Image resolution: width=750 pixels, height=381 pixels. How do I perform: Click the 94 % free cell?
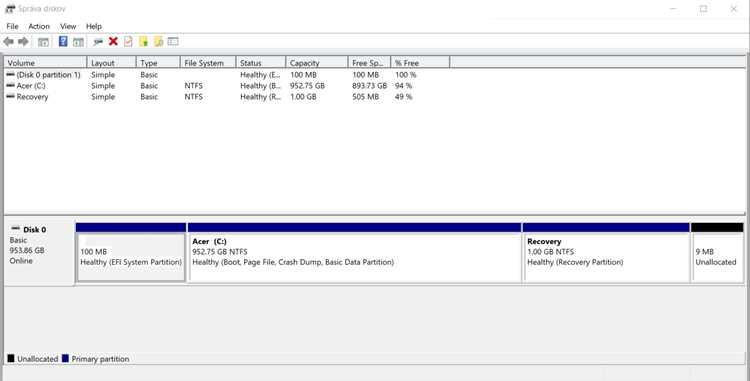coord(403,86)
